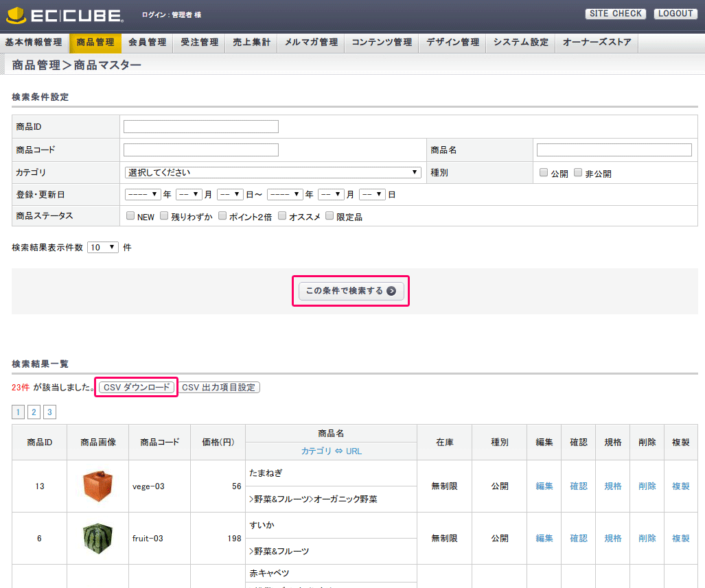
Task: Go to the デザイン管理 tab
Action: coord(452,43)
